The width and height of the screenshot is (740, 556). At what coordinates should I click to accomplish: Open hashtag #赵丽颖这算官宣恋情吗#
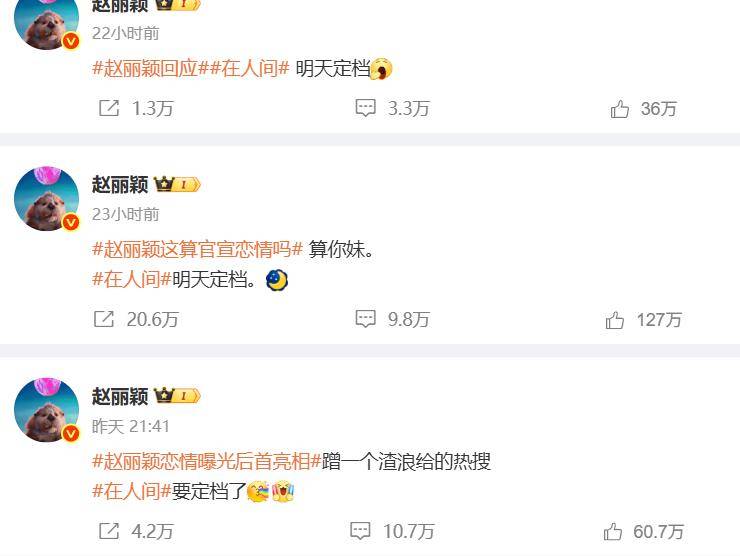click(x=197, y=249)
